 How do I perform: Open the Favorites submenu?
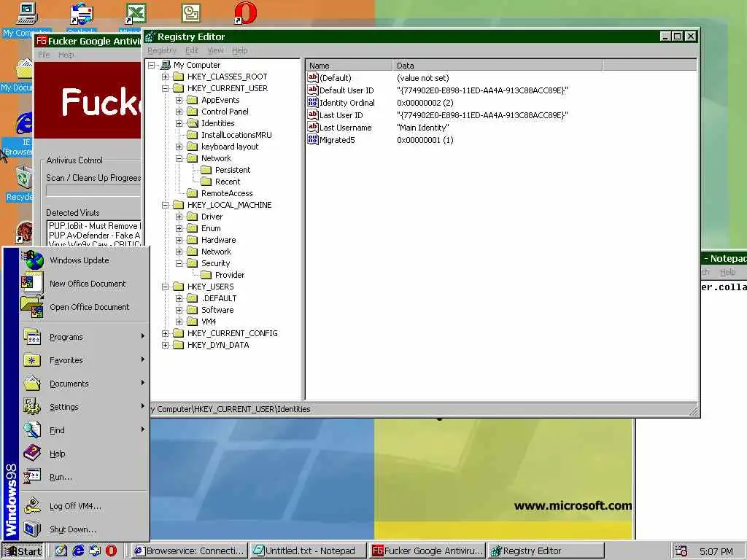[x=84, y=360]
